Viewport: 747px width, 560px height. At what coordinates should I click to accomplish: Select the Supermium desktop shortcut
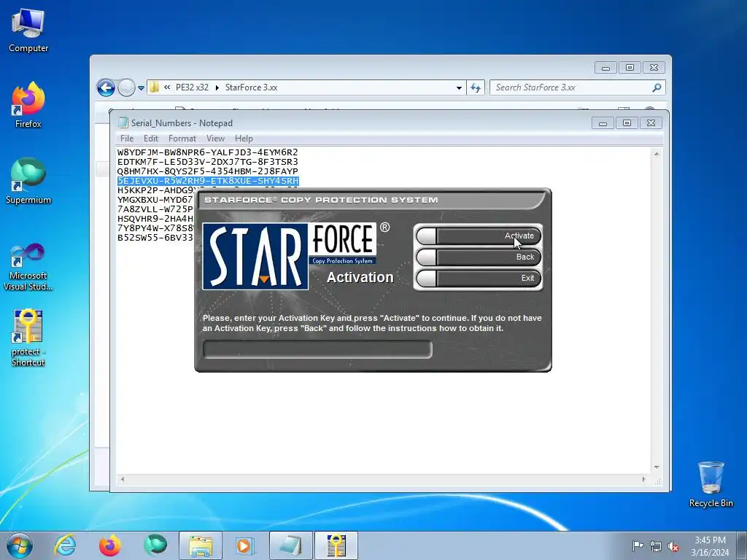[x=28, y=182]
